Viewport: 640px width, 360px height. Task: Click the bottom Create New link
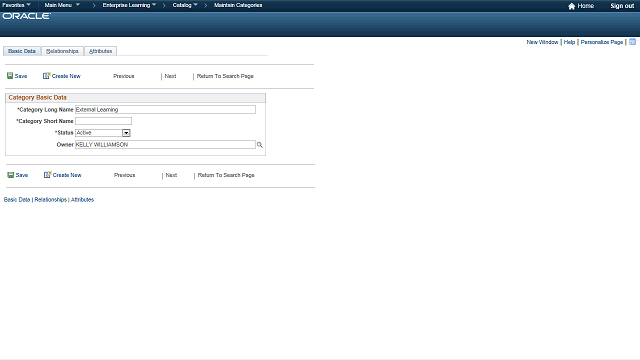pyautogui.click(x=67, y=175)
